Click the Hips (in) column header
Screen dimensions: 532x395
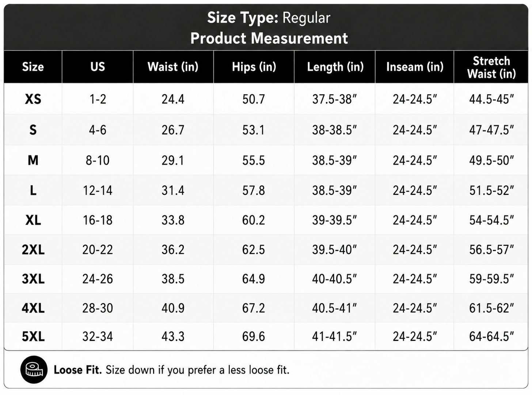pos(254,67)
